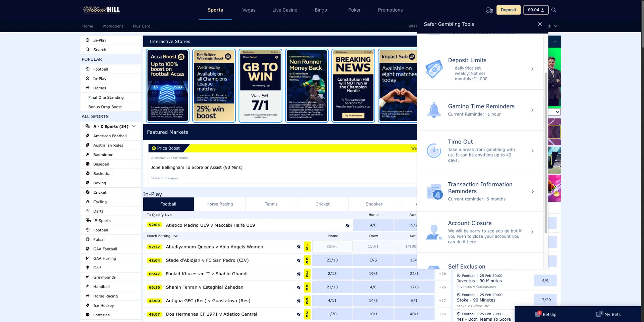Screen dimensions: 644x322
Task: Open the Vegas section
Action: [x=249, y=10]
